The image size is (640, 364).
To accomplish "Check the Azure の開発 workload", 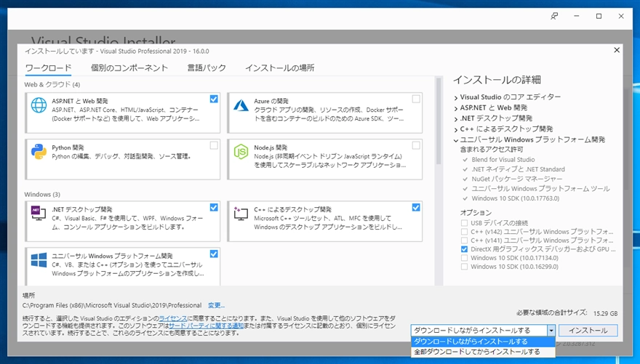I will (416, 99).
